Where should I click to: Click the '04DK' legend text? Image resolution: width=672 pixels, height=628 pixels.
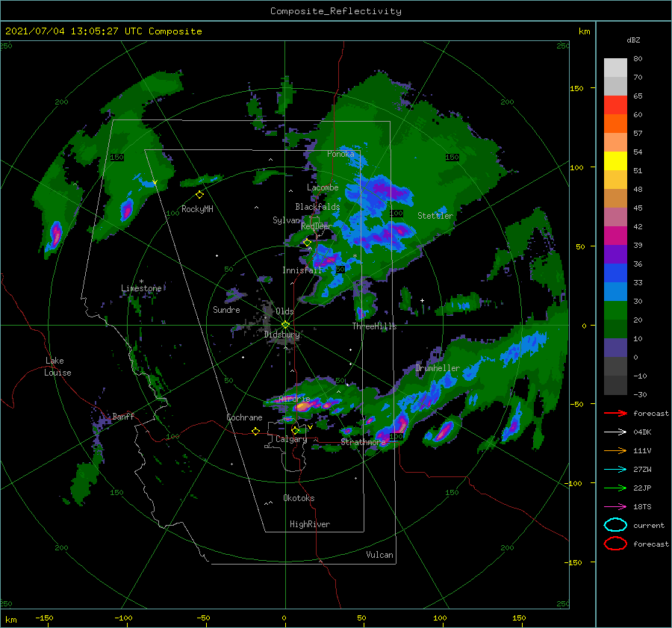[642, 432]
